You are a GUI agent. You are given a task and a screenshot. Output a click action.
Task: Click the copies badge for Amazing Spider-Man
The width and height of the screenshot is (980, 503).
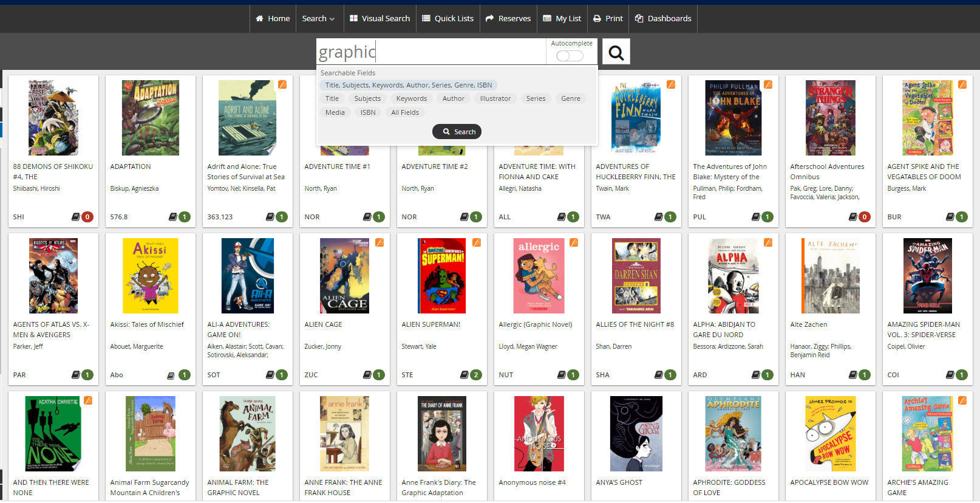(962, 375)
